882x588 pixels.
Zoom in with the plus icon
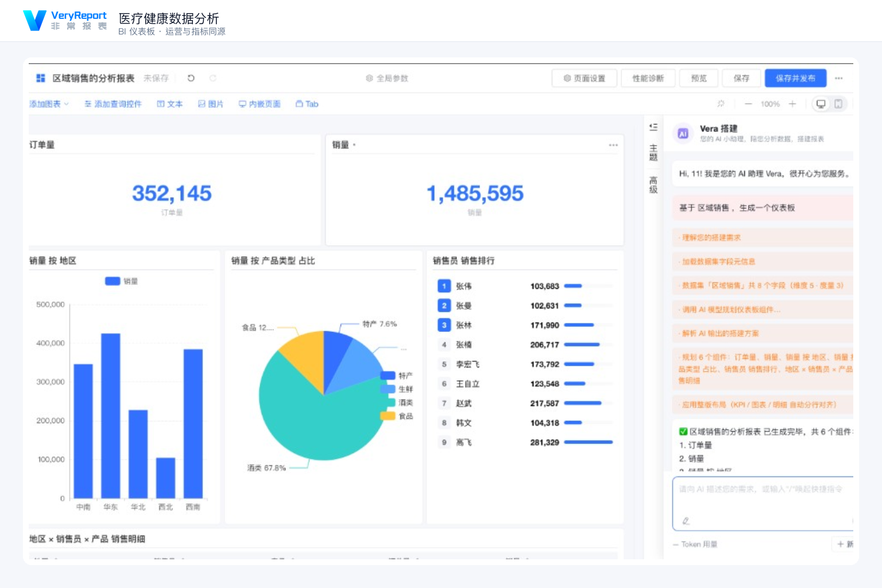pyautogui.click(x=792, y=104)
